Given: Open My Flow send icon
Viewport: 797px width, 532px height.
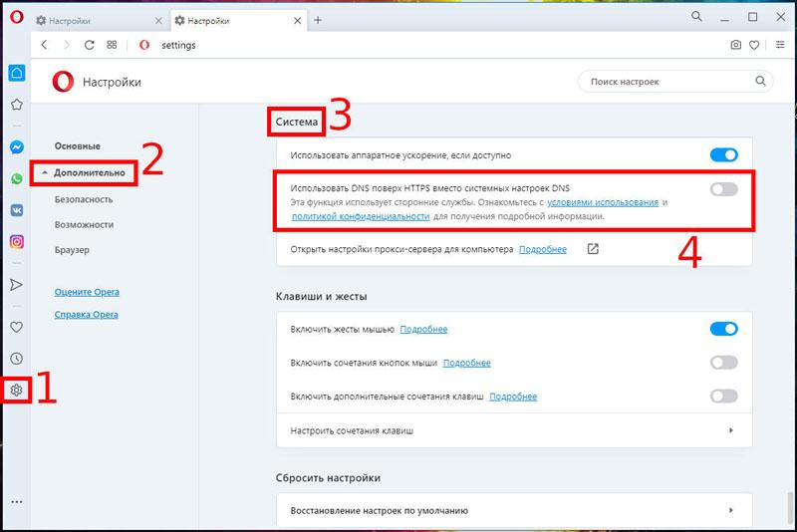Looking at the screenshot, I should (17, 285).
